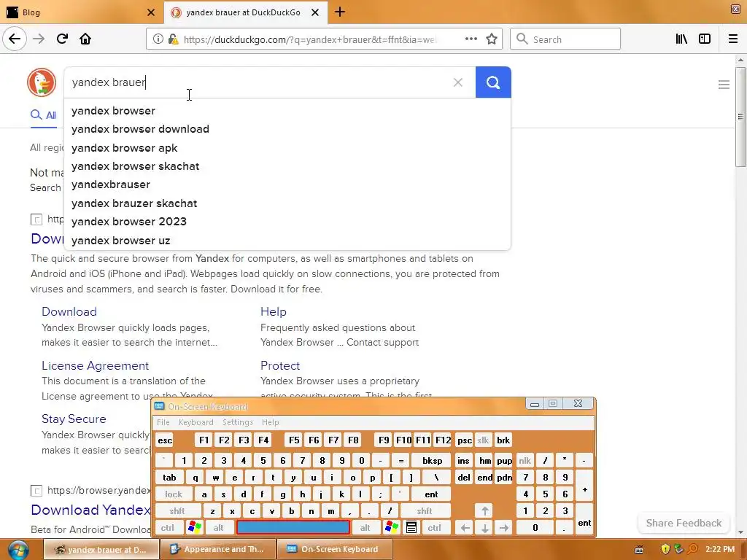Reload the page with the refresh icon

62,39
